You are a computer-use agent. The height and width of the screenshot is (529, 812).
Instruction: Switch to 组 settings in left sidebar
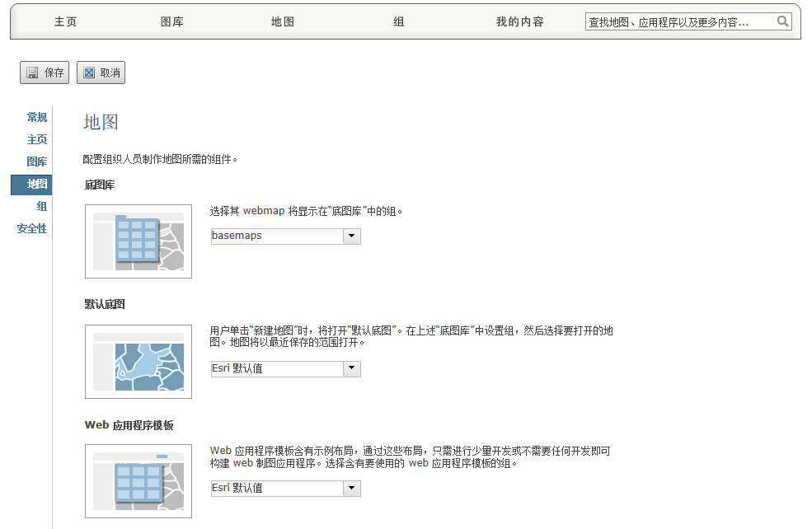(x=42, y=207)
